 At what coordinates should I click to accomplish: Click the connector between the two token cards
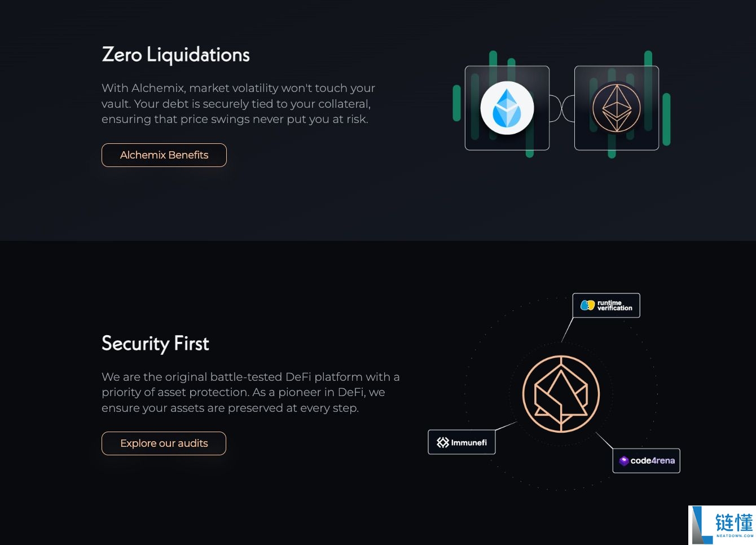[x=562, y=108]
